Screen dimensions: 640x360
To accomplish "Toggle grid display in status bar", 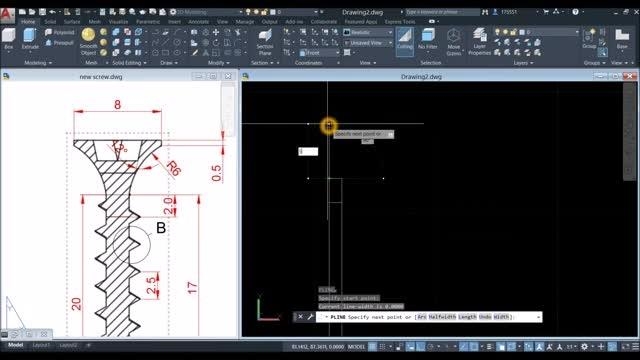I will click(x=373, y=347).
